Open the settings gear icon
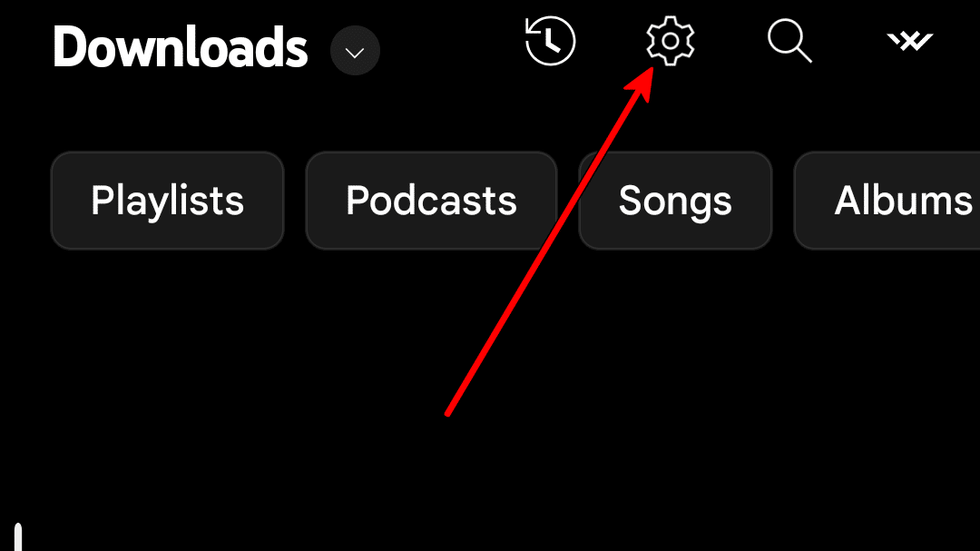Viewport: 980px width, 551px height. 670,41
